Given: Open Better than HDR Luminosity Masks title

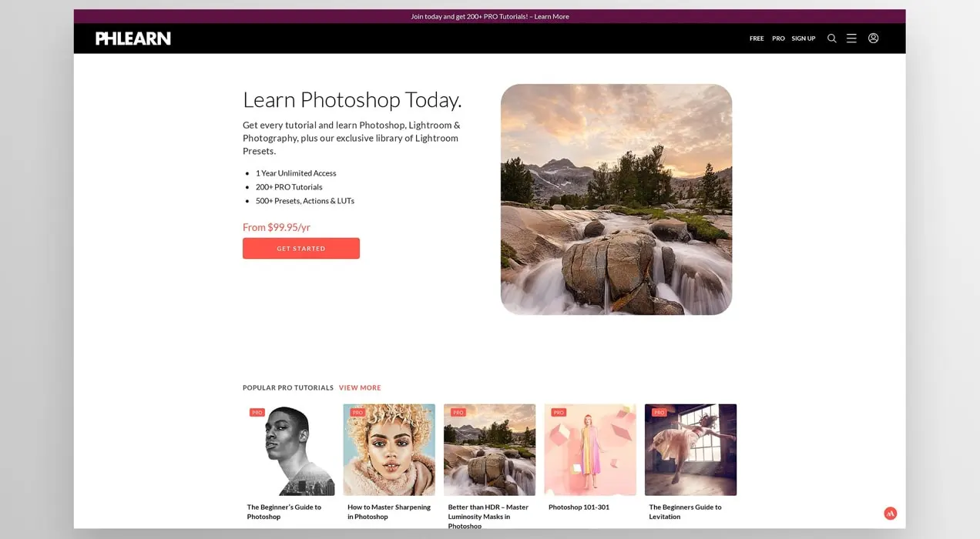Looking at the screenshot, I should [x=488, y=517].
